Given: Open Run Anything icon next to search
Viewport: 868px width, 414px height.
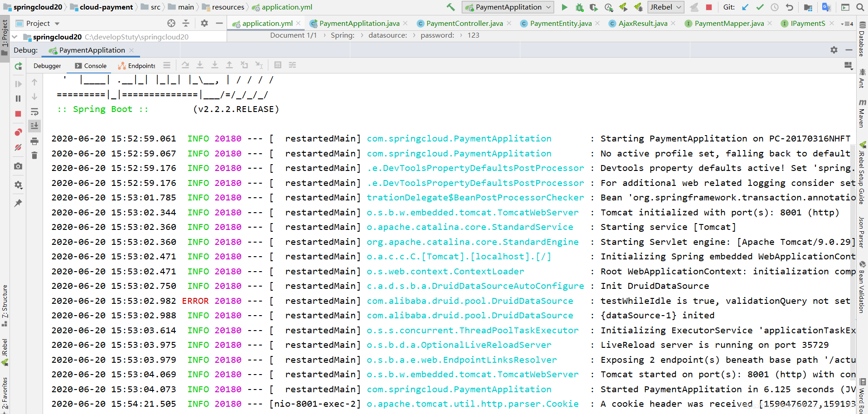Looking at the screenshot, I should point(845,7).
